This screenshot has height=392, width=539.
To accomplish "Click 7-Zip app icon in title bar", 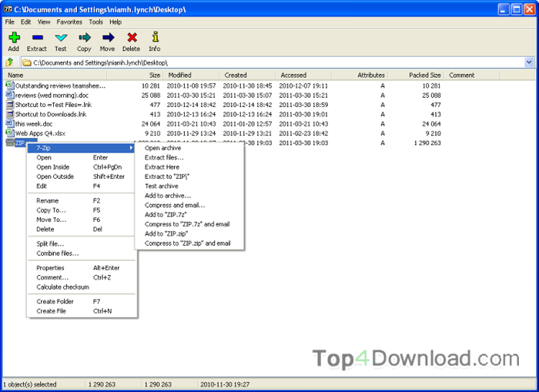I will pyautogui.click(x=8, y=9).
